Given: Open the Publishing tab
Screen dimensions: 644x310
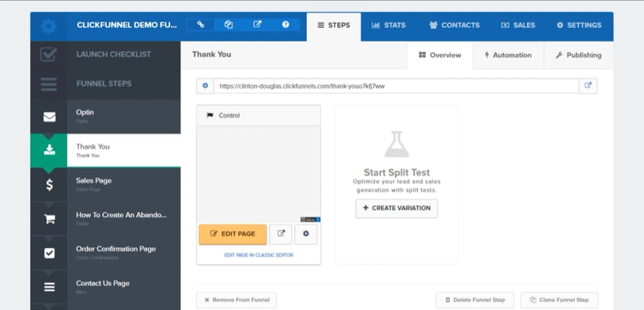Looking at the screenshot, I should tap(578, 55).
